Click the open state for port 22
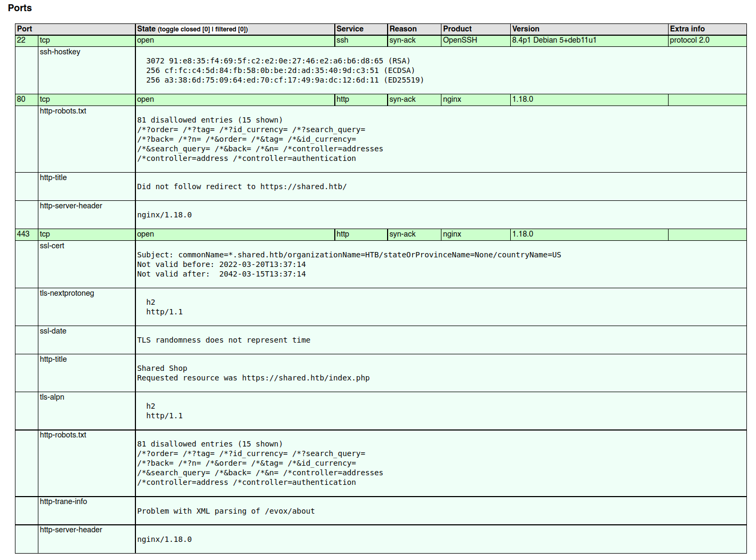 146,40
